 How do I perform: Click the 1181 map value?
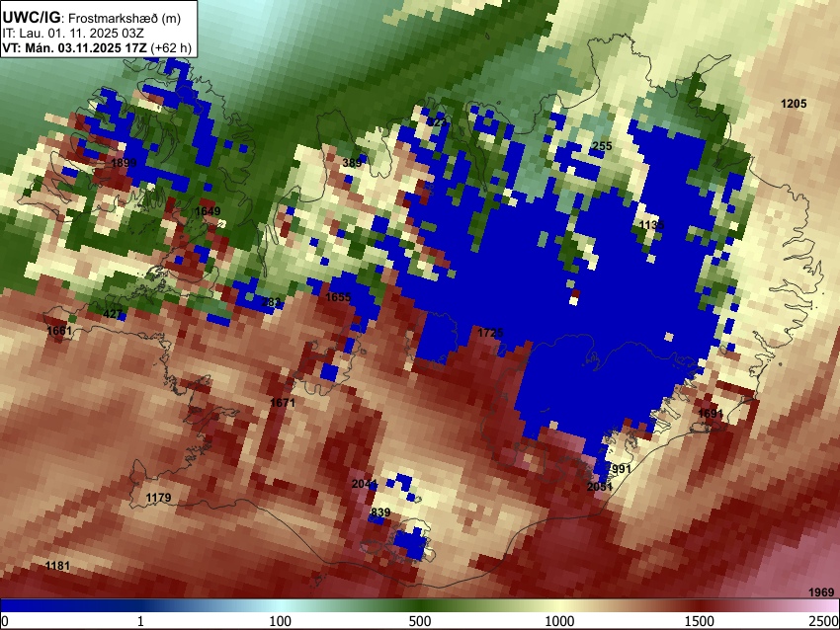point(57,566)
